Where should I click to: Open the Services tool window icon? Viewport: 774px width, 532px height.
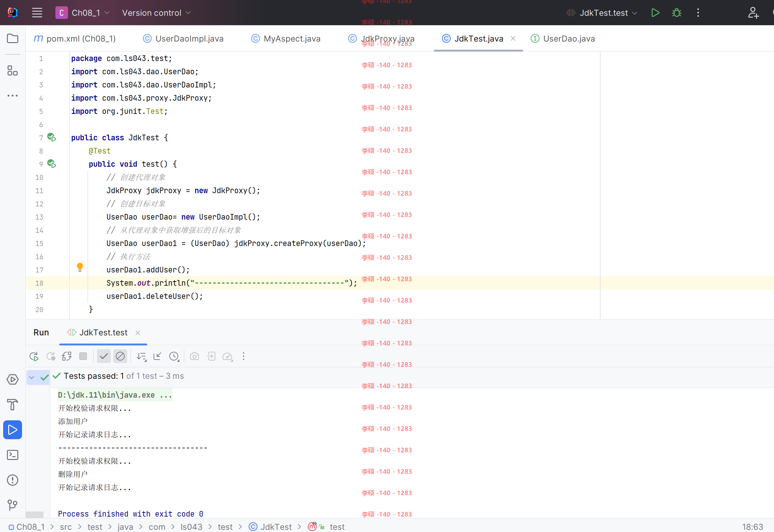tap(13, 379)
